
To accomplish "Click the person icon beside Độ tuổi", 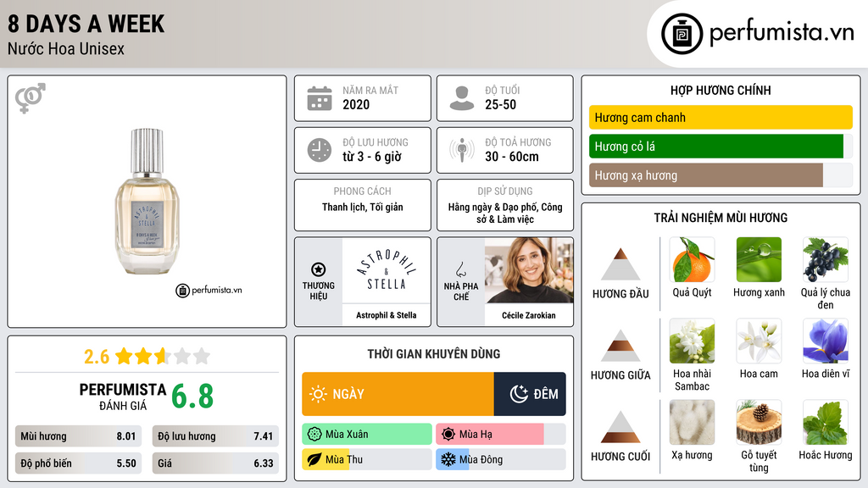I will point(462,98).
